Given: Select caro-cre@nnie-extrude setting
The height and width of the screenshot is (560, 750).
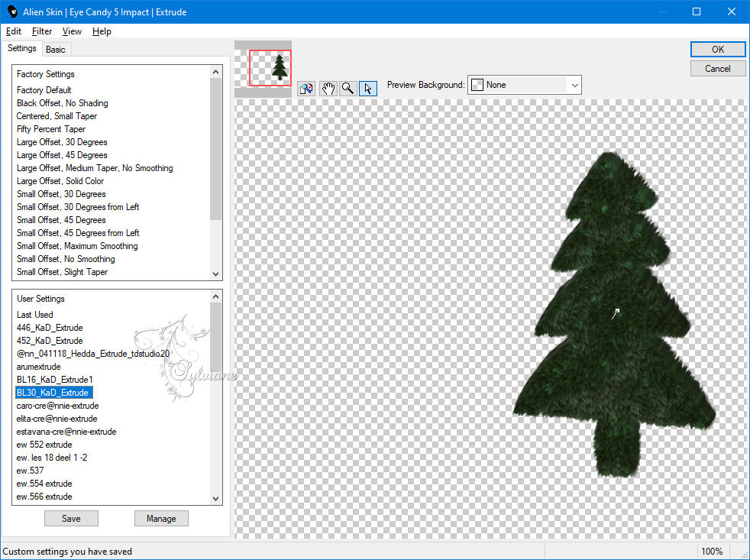Looking at the screenshot, I should (57, 406).
